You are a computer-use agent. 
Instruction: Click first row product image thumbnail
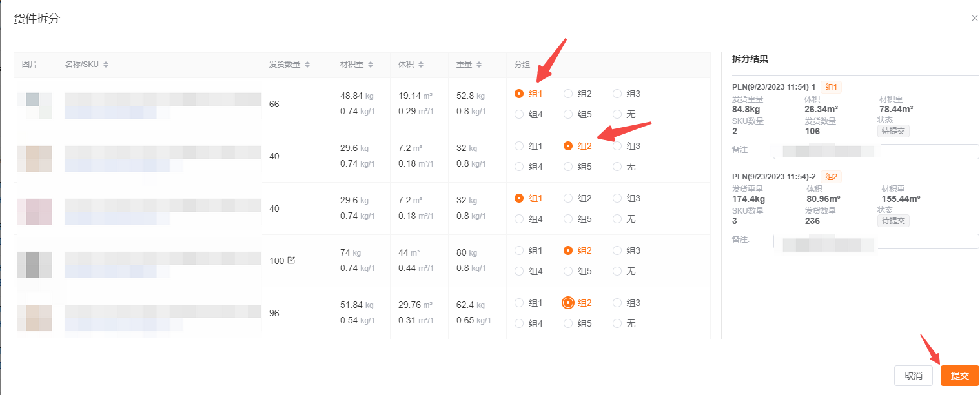35,105
